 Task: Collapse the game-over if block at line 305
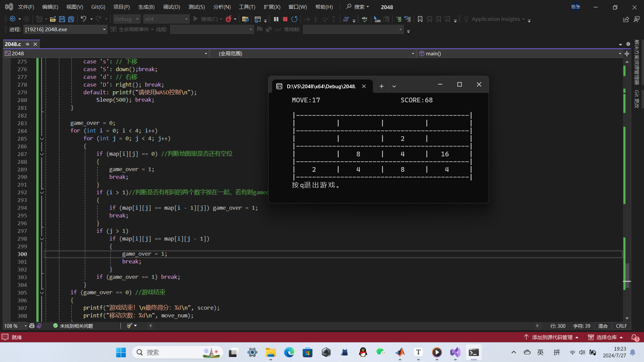pyautogui.click(x=42, y=293)
